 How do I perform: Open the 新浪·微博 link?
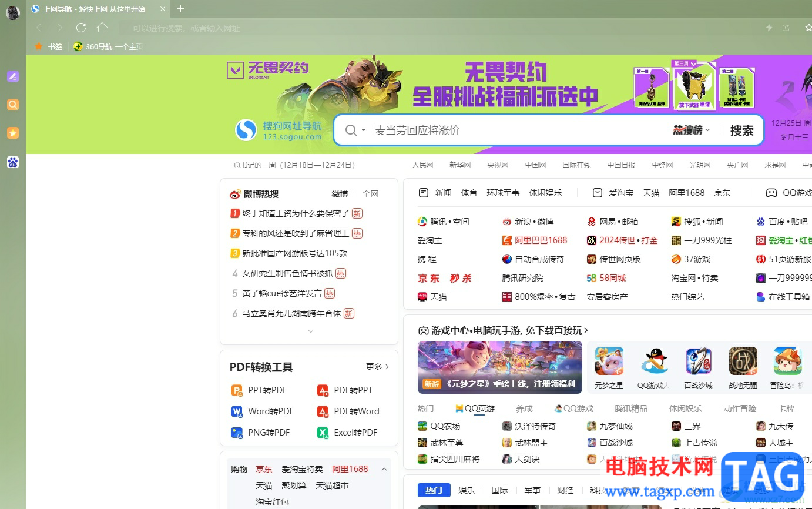tap(528, 222)
